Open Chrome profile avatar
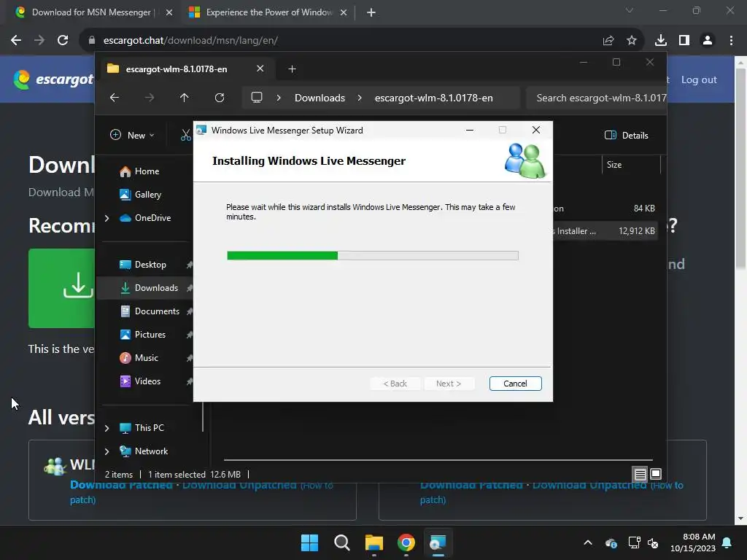Screen dimensions: 747x560 (708, 41)
